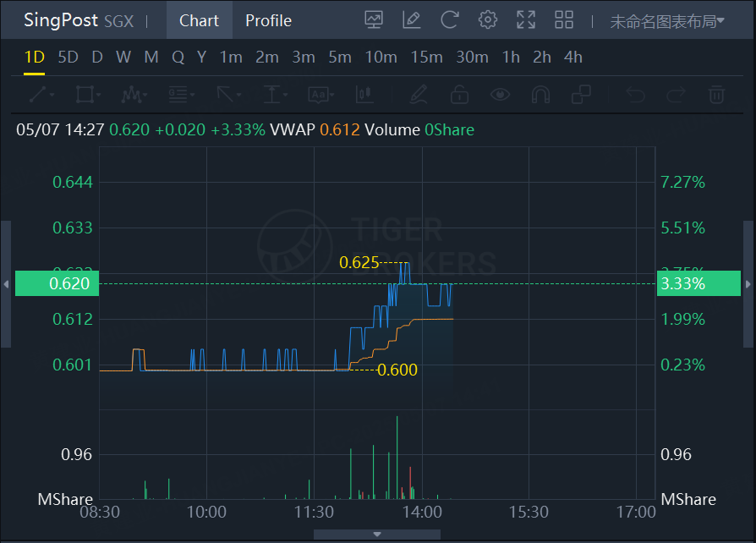
Task: Click the 1.99% percentage axis label
Action: click(682, 319)
